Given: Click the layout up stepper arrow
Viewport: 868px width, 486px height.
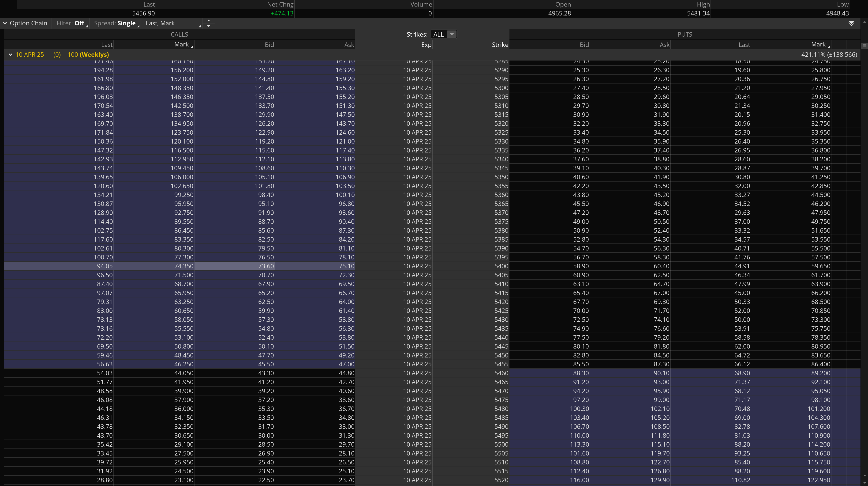Looking at the screenshot, I should [x=209, y=21].
